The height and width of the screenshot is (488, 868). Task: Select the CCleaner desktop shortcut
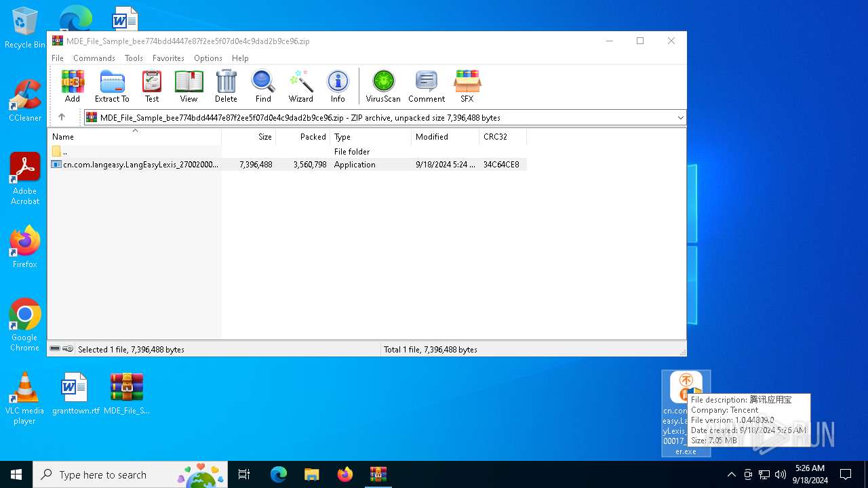click(x=25, y=100)
